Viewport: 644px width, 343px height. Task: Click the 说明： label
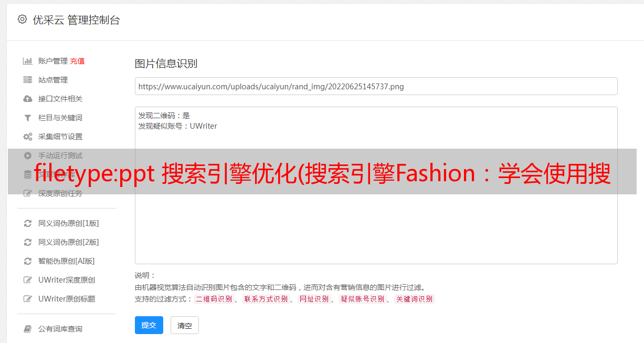(x=145, y=275)
